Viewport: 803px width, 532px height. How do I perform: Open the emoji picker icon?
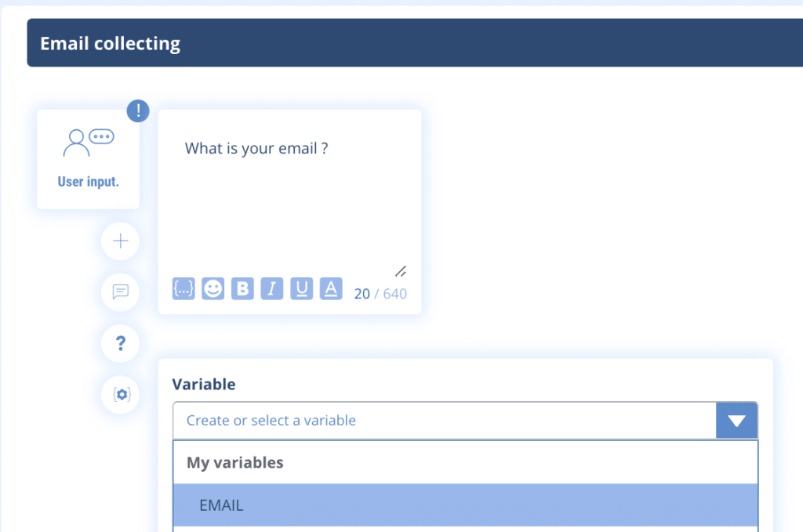(x=213, y=288)
